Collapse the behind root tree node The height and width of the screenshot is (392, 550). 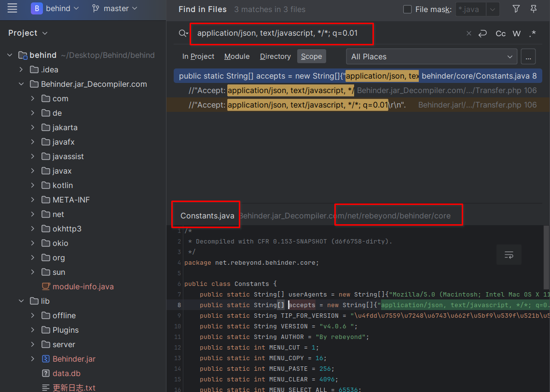tap(10, 55)
